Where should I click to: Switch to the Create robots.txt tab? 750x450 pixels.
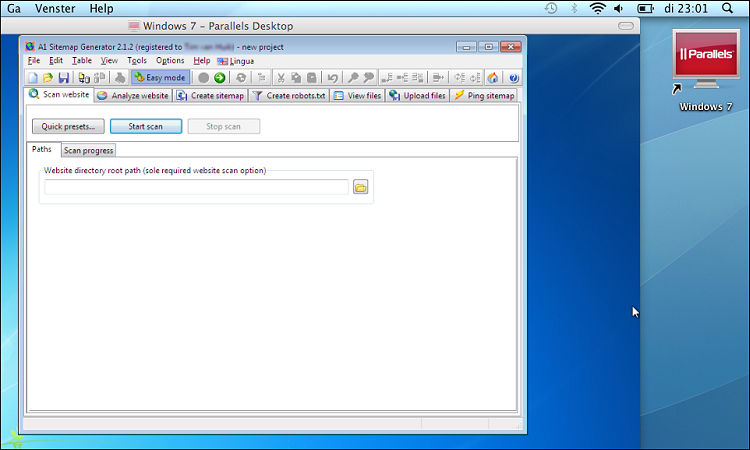click(x=289, y=96)
